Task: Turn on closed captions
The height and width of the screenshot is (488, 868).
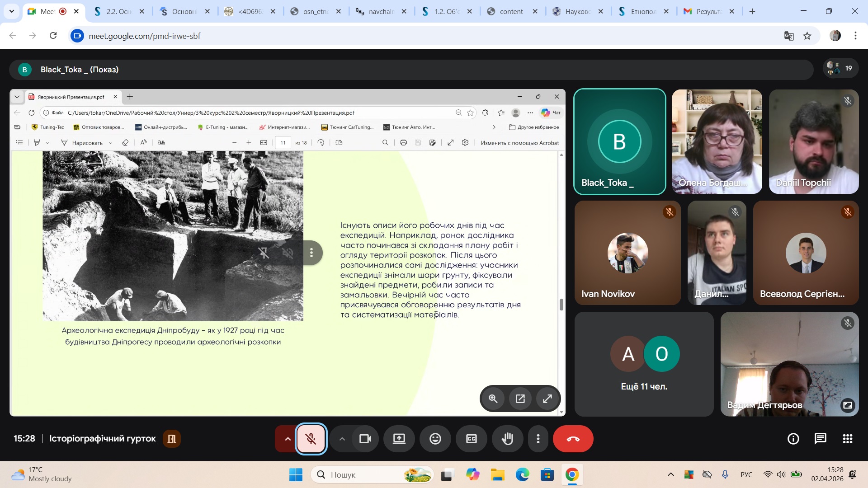Action: pyautogui.click(x=471, y=439)
